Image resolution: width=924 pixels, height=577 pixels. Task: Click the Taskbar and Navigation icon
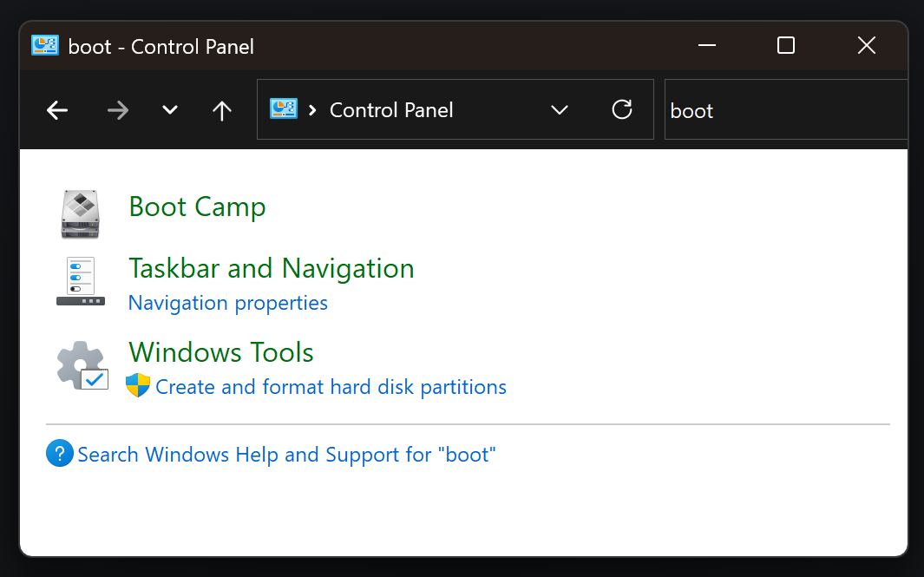81,281
